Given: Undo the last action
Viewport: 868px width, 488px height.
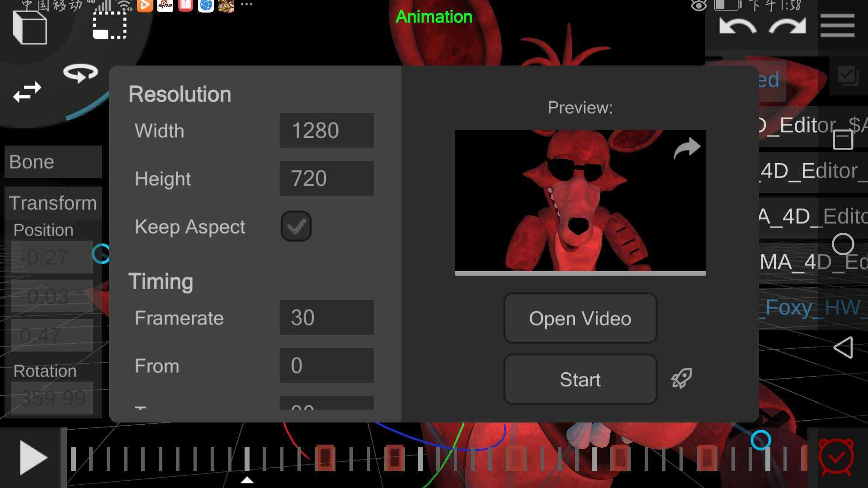Looking at the screenshot, I should pos(738,26).
